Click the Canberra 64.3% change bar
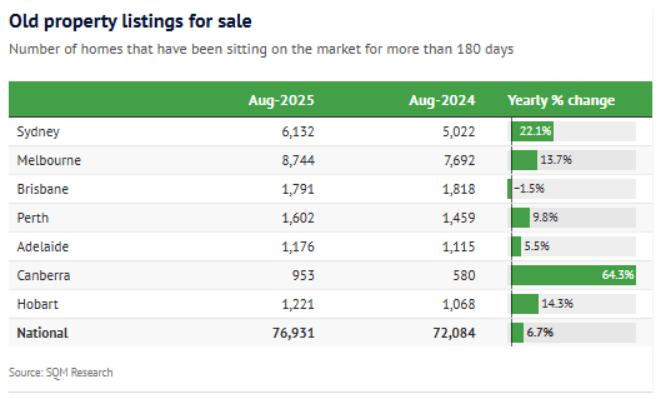 (573, 275)
